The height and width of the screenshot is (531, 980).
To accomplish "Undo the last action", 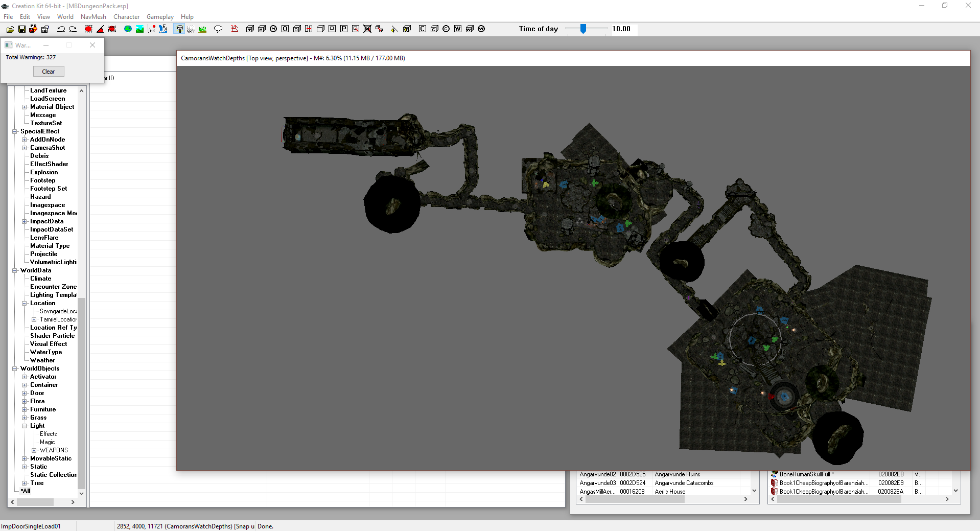I will (61, 29).
